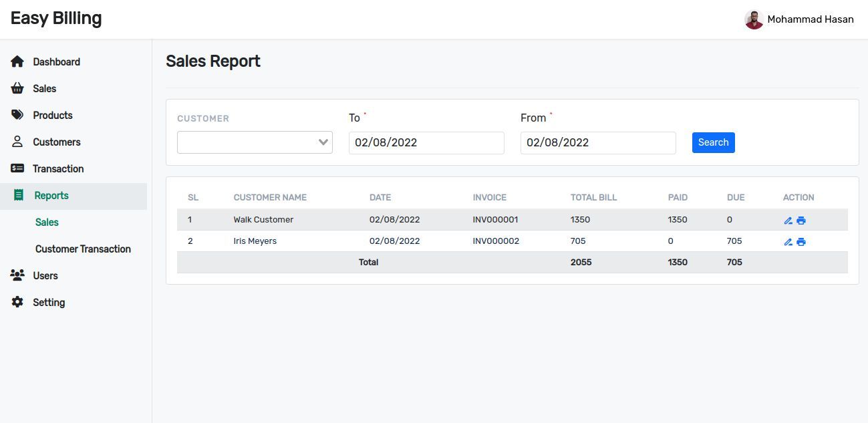Screen dimensions: 868x423
Task: Click the From date input field
Action: (x=598, y=143)
